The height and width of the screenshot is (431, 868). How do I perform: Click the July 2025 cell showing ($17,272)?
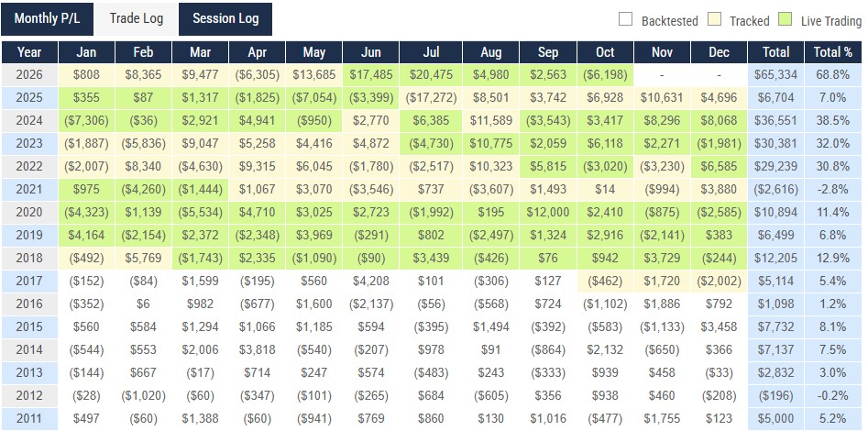[x=433, y=97]
